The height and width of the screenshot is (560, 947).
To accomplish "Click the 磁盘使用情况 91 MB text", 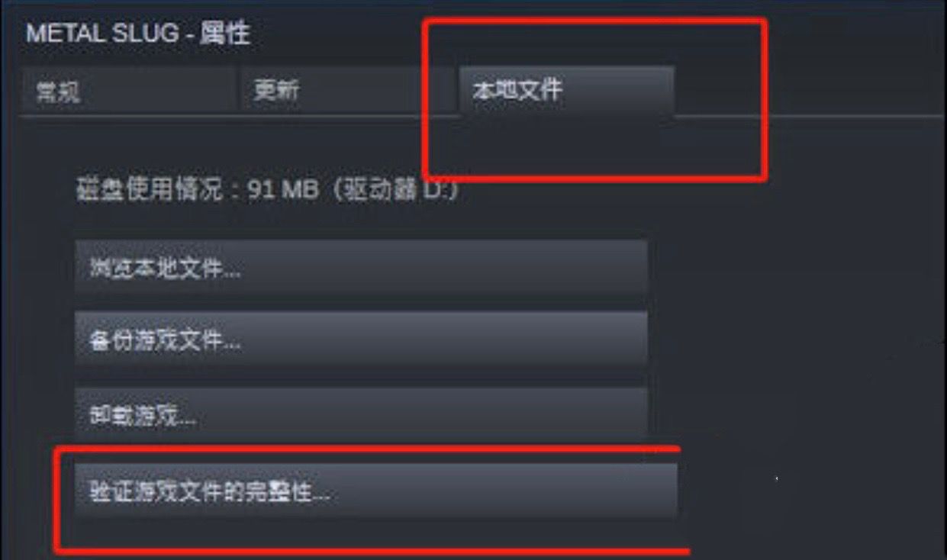I will click(x=197, y=189).
